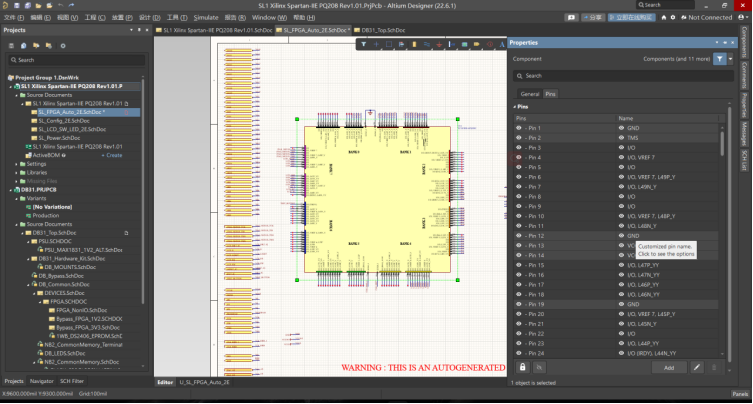This screenshot has width=753, height=404.
Task: Open the Simulate menu
Action: [206, 17]
